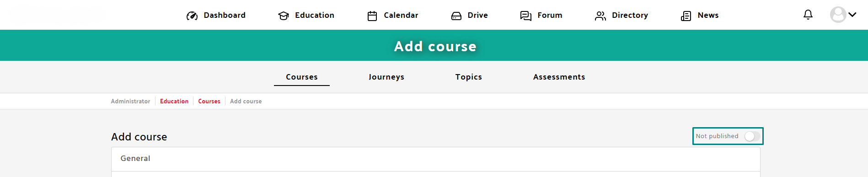Click the Dashboard speedometer icon
This screenshot has height=177, width=868.
coord(192,16)
